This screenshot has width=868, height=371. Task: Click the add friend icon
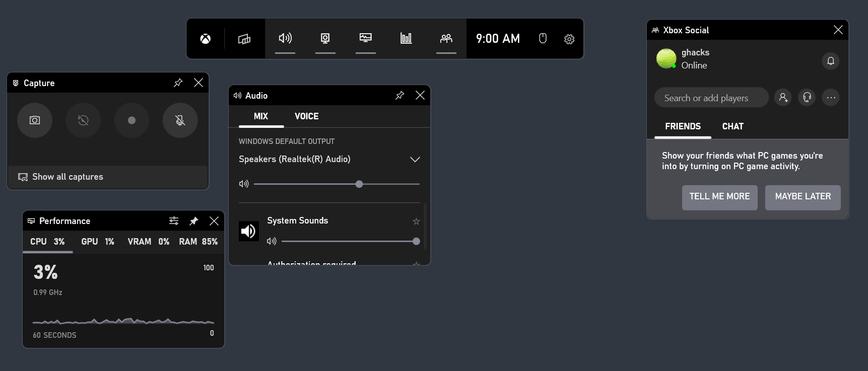[x=783, y=98]
